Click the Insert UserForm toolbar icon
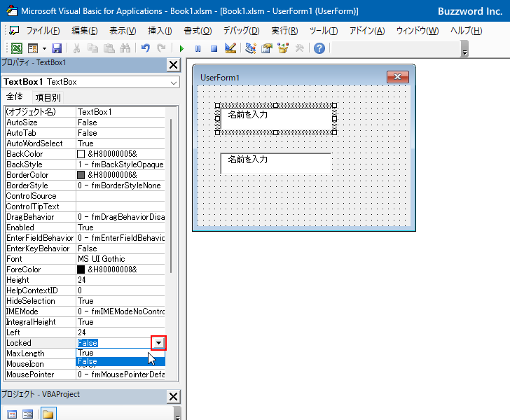 pyautogui.click(x=33, y=48)
